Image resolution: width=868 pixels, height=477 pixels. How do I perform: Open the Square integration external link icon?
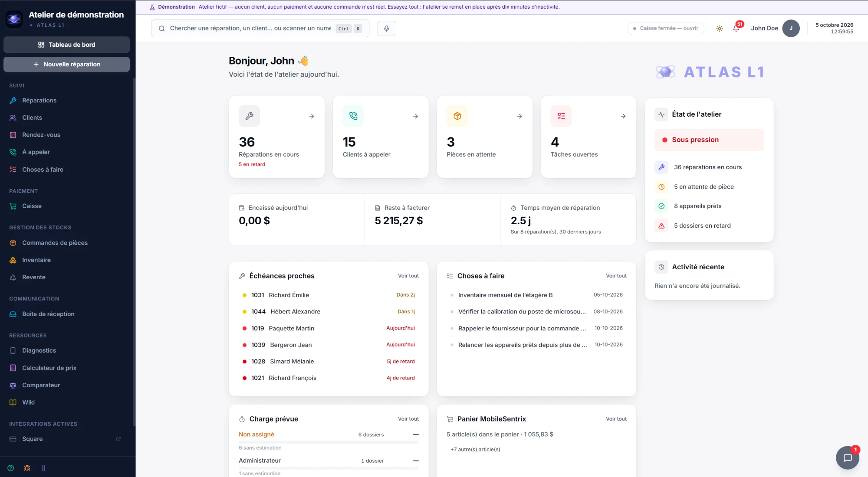point(118,439)
